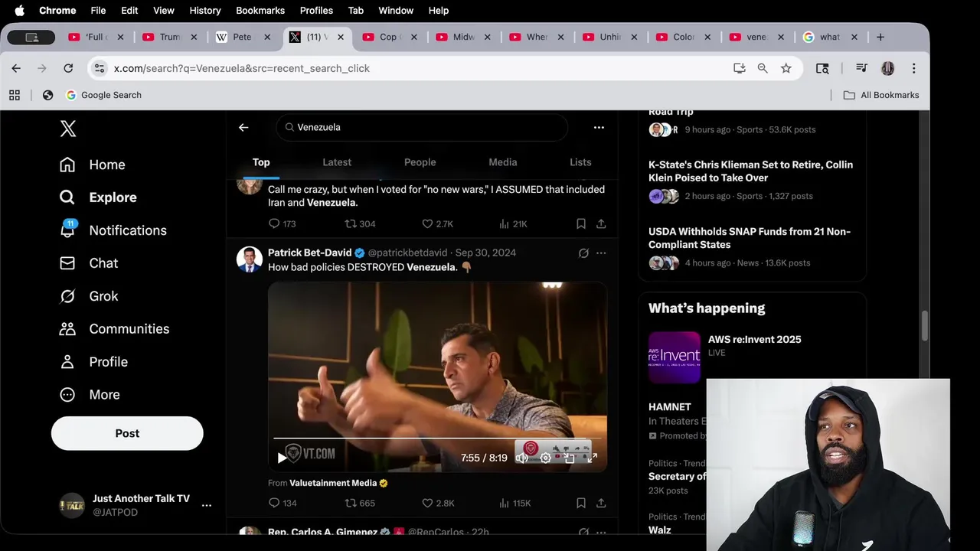Click the page vertical scrollbar
Screen dimensions: 980x551
(x=924, y=327)
